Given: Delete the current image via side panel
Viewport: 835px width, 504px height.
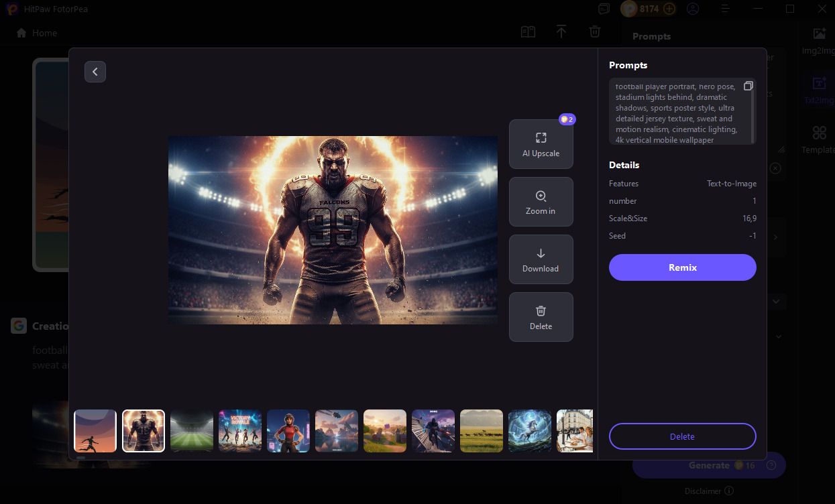Looking at the screenshot, I should [682, 436].
